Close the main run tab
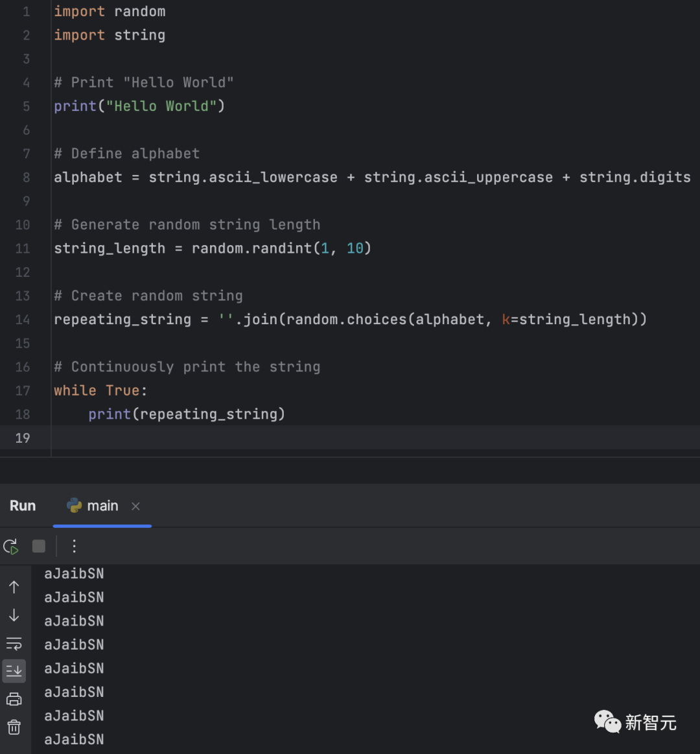700x754 pixels. point(135,506)
